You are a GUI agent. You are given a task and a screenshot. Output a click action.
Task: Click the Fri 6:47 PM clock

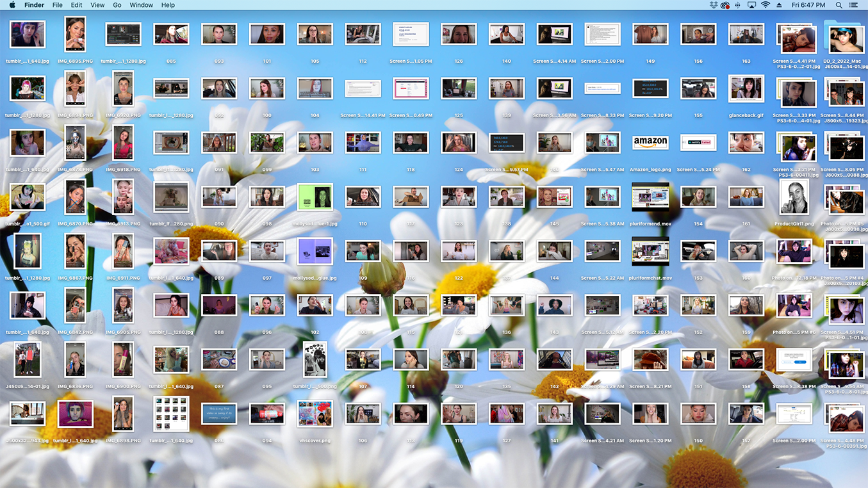tap(808, 5)
